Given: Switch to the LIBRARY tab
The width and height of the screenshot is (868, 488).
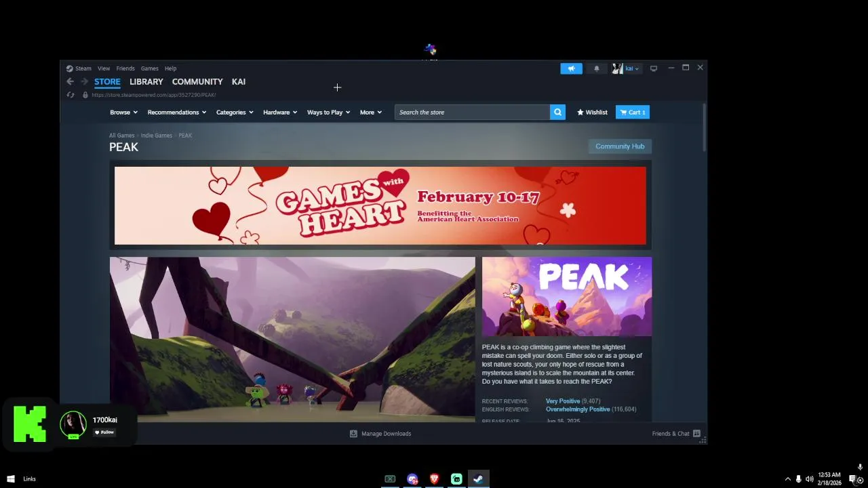Looking at the screenshot, I should 146,82.
